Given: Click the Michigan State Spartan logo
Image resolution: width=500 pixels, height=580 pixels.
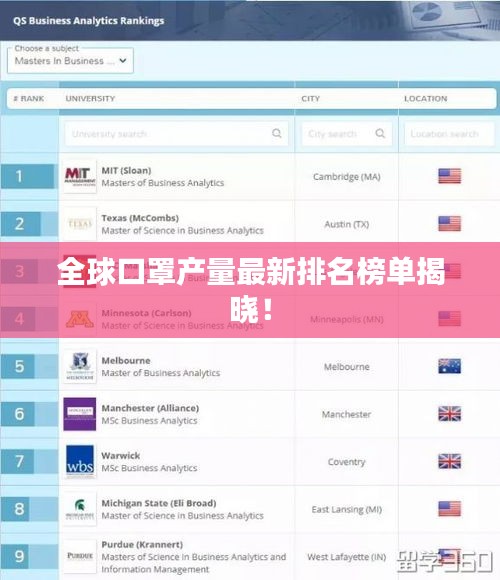Looking at the screenshot, I should pyautogui.click(x=80, y=509).
